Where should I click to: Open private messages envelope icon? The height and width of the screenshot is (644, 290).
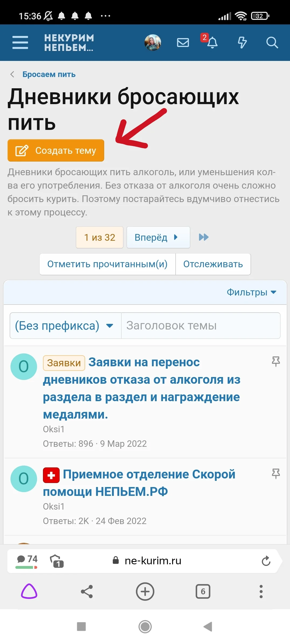point(183,42)
